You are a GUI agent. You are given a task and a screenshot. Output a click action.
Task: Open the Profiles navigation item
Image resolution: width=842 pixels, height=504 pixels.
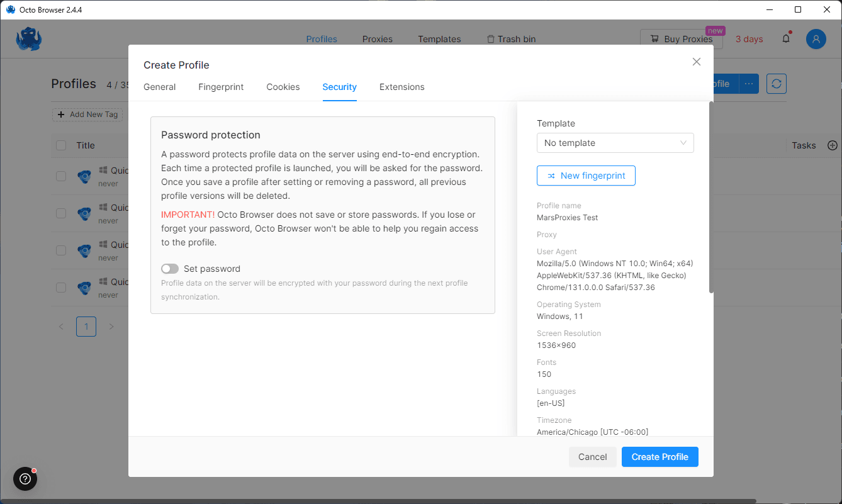point(322,39)
